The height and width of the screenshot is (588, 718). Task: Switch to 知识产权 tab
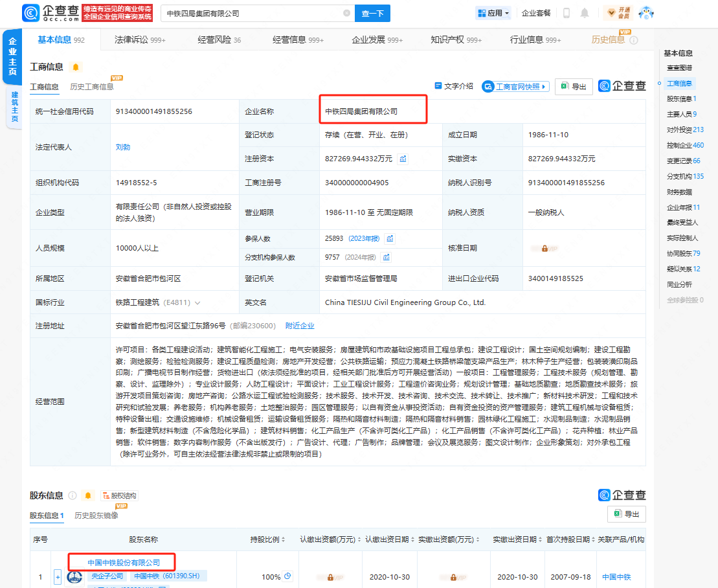[x=456, y=40]
